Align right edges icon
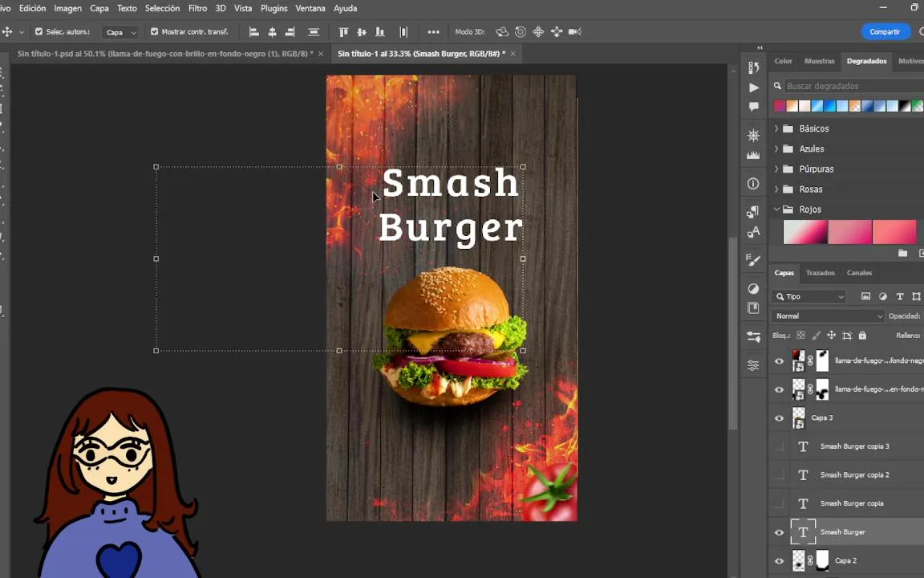 coord(290,32)
